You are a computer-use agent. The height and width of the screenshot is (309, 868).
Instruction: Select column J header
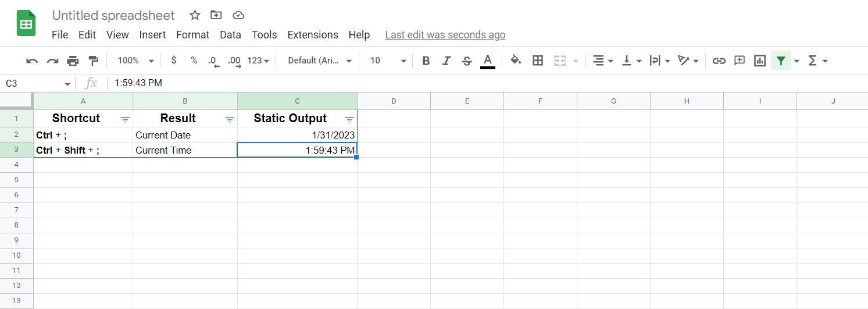(833, 101)
